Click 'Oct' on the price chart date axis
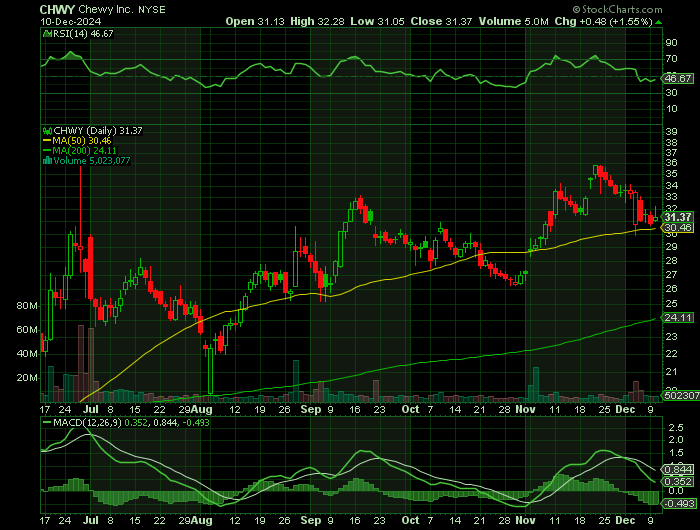The image size is (700, 530). pos(410,409)
